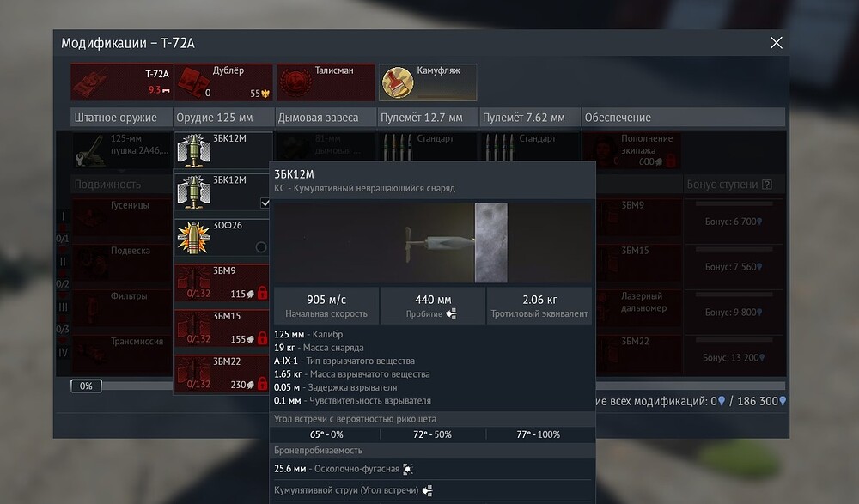The width and height of the screenshot is (859, 504).
Task: Select the Пулемёт 12.7 мм column header
Action: (427, 118)
